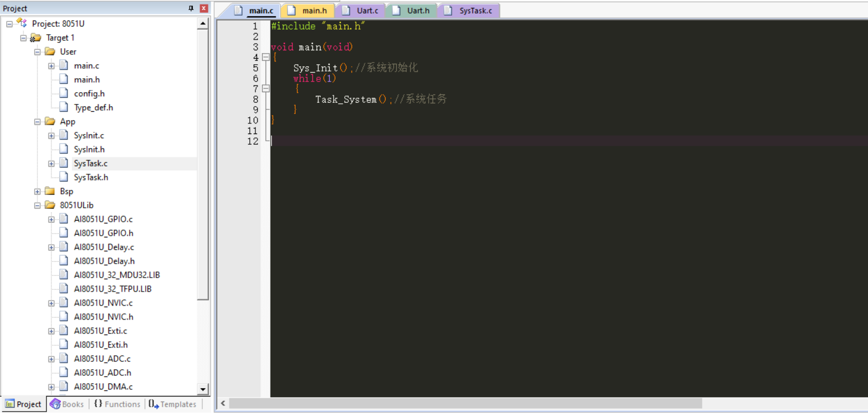Click the file icon beside main.h in tree

click(x=63, y=79)
